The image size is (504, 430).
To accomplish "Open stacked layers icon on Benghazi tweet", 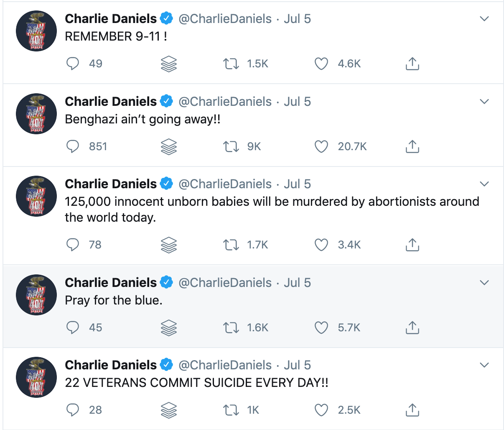I will (169, 147).
